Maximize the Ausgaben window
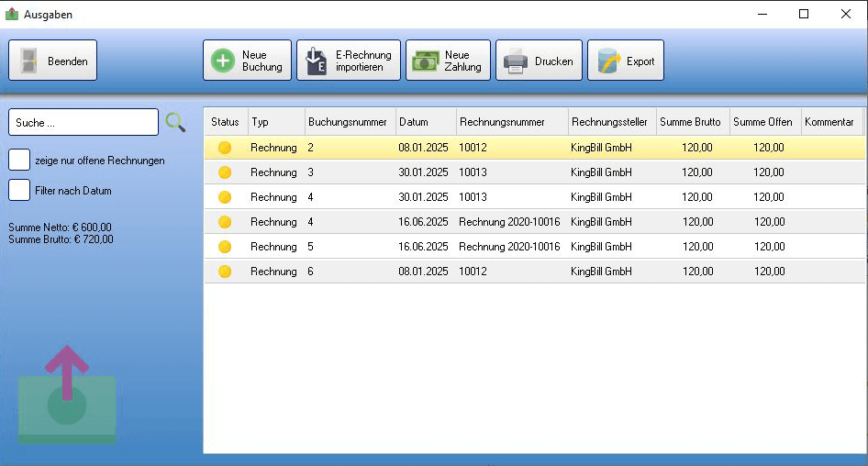Image resolution: width=868 pixels, height=466 pixels. pos(804,14)
